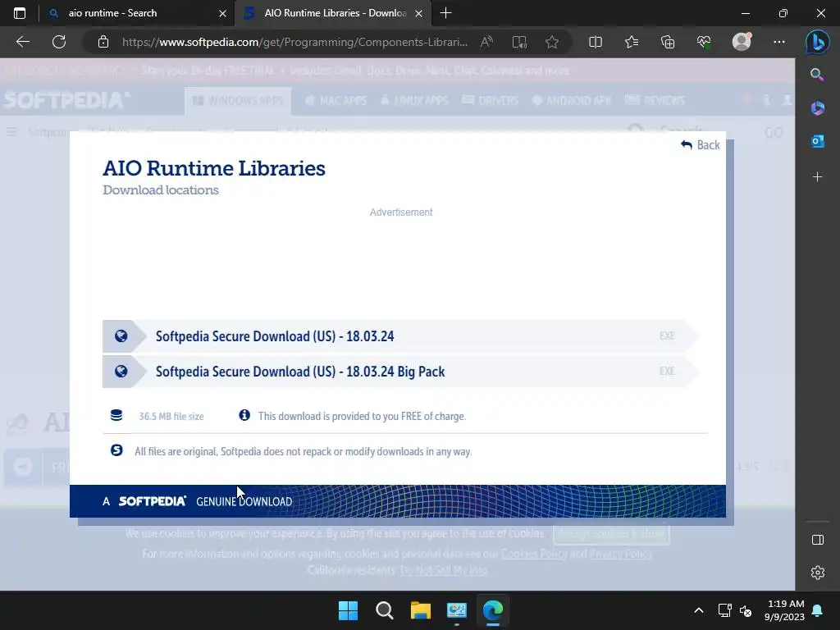Open sidebar Search icon
The width and height of the screenshot is (840, 630).
[817, 75]
